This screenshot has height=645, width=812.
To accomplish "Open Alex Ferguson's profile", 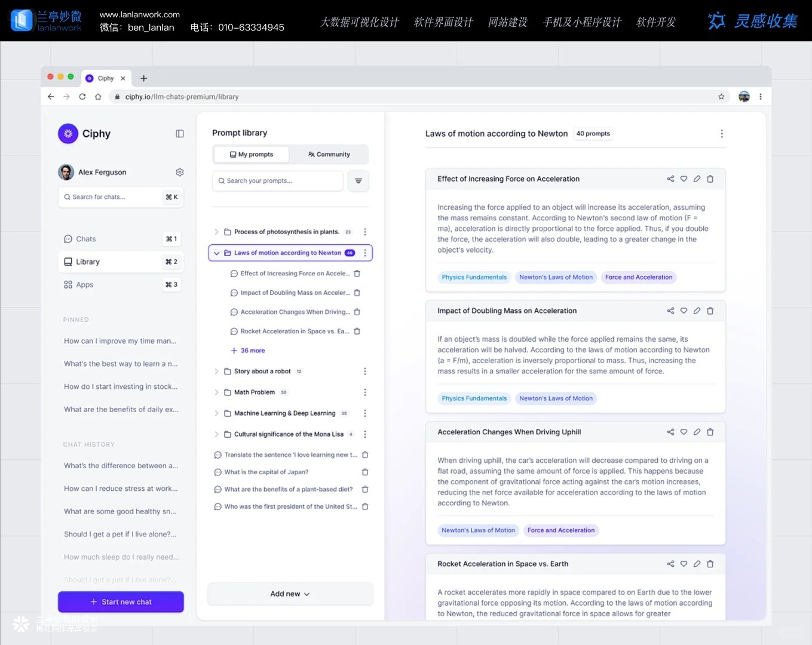I will [x=93, y=172].
